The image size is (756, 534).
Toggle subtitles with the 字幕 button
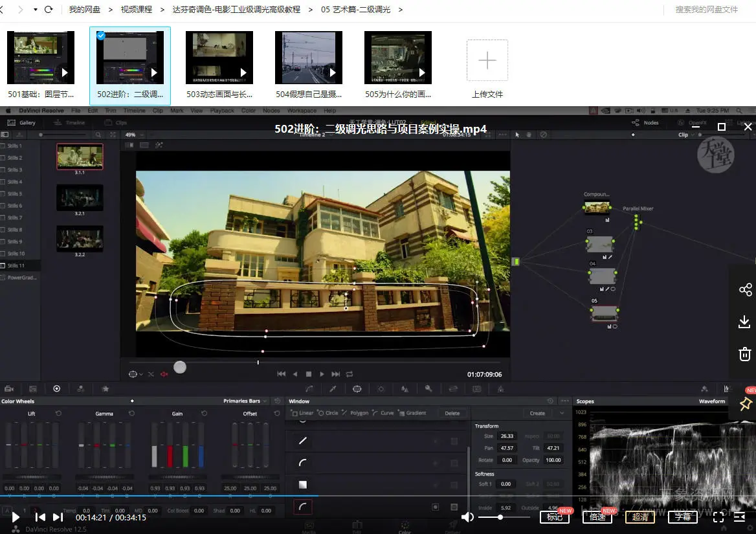(683, 517)
